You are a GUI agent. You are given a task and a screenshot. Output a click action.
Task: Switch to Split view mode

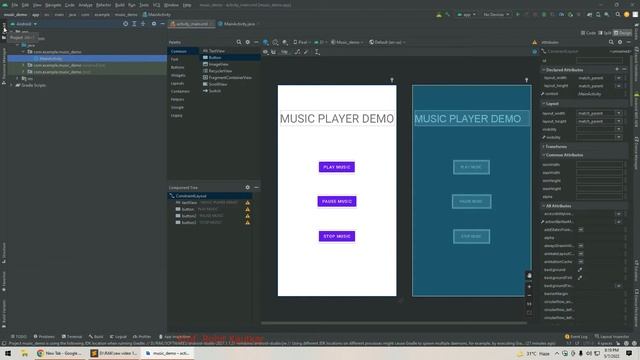(604, 33)
